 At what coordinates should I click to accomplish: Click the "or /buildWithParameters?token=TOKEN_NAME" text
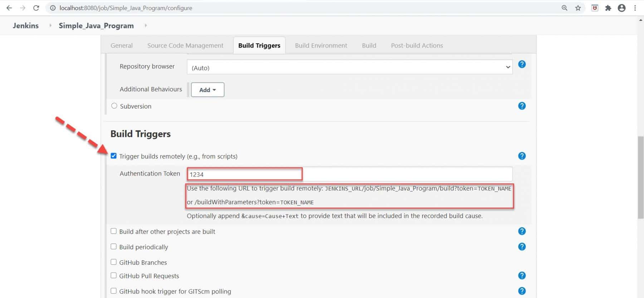(250, 202)
